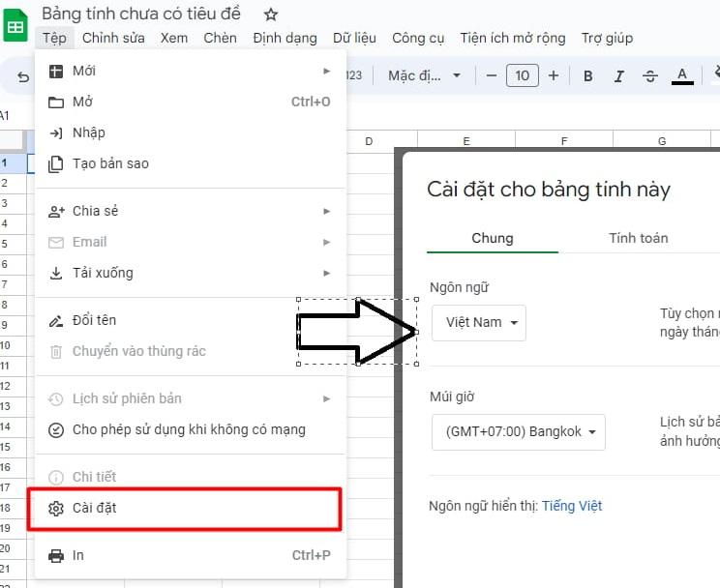Image resolution: width=720 pixels, height=588 pixels.
Task: Click the gear icon beside Cài đặt
Action: 56,509
